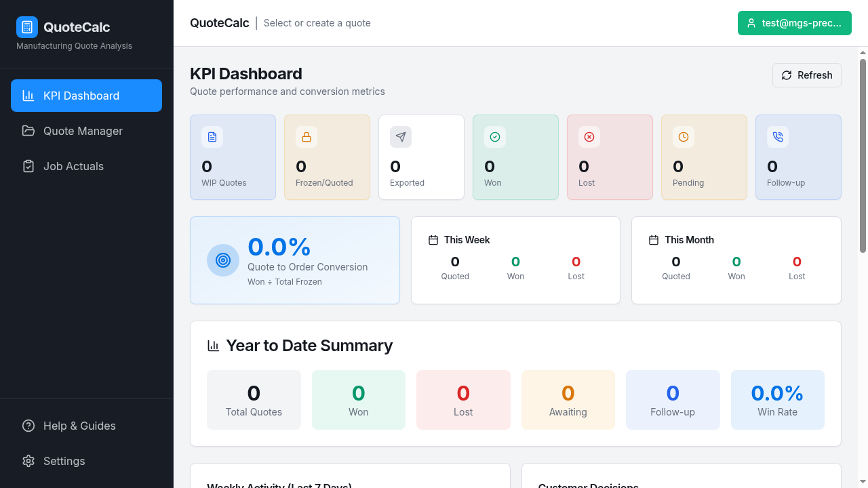The height and width of the screenshot is (488, 868).
Task: Click the Pending clock icon
Action: click(x=684, y=137)
